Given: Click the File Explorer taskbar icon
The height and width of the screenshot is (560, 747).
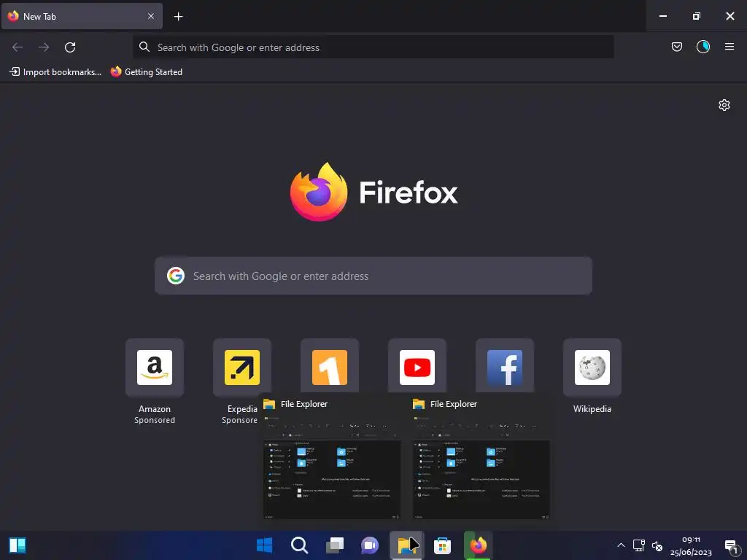Looking at the screenshot, I should [406, 545].
